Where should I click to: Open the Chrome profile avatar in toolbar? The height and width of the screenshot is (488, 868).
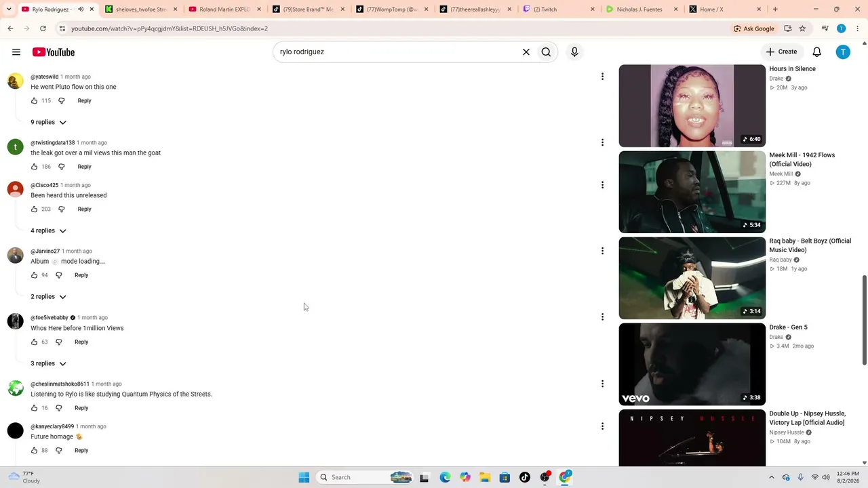pos(842,28)
